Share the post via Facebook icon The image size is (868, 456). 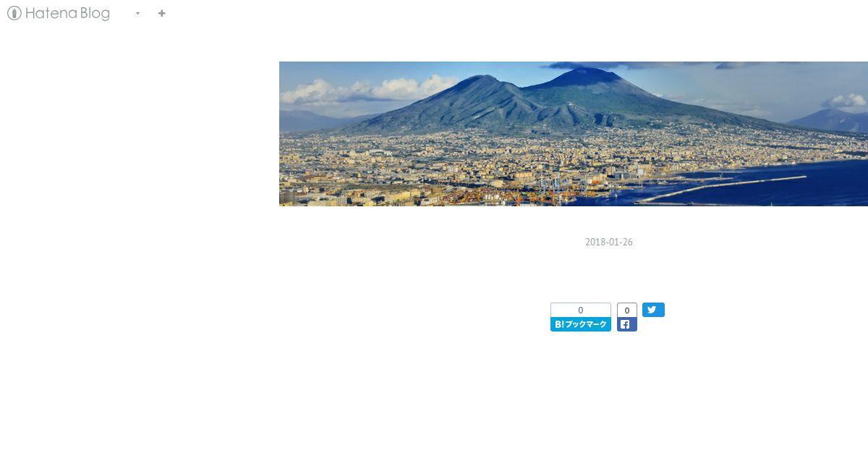(626, 324)
